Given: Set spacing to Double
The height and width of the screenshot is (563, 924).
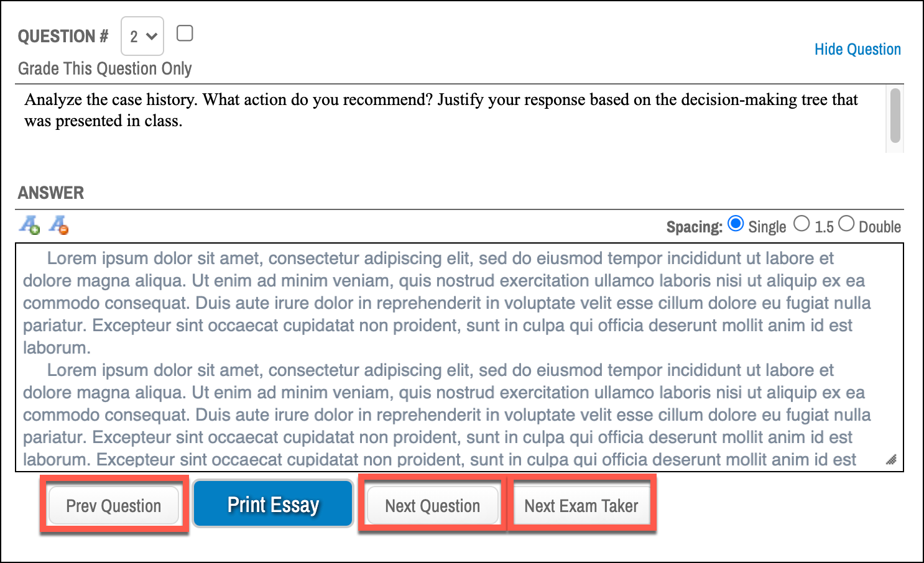Looking at the screenshot, I should coord(846,224).
